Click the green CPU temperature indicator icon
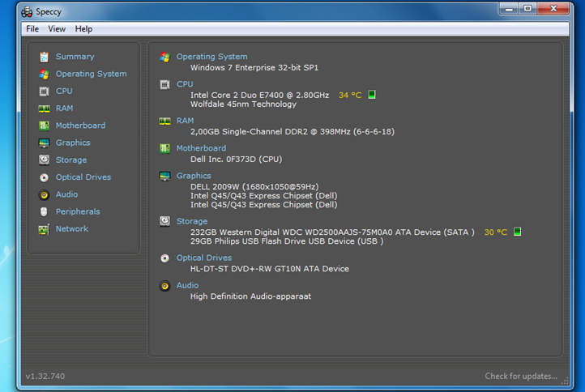This screenshot has height=392, width=585. 372,95
